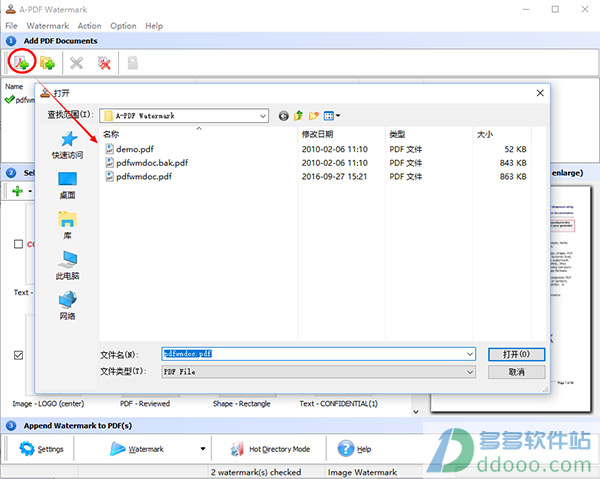The image size is (600, 479).
Task: Select 库 libraries location icon
Action: coord(67,219)
